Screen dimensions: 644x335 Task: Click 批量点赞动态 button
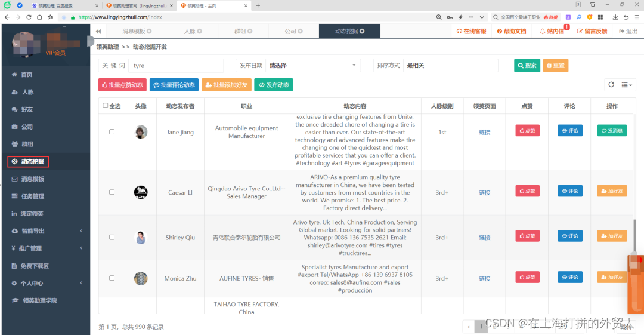click(x=122, y=85)
